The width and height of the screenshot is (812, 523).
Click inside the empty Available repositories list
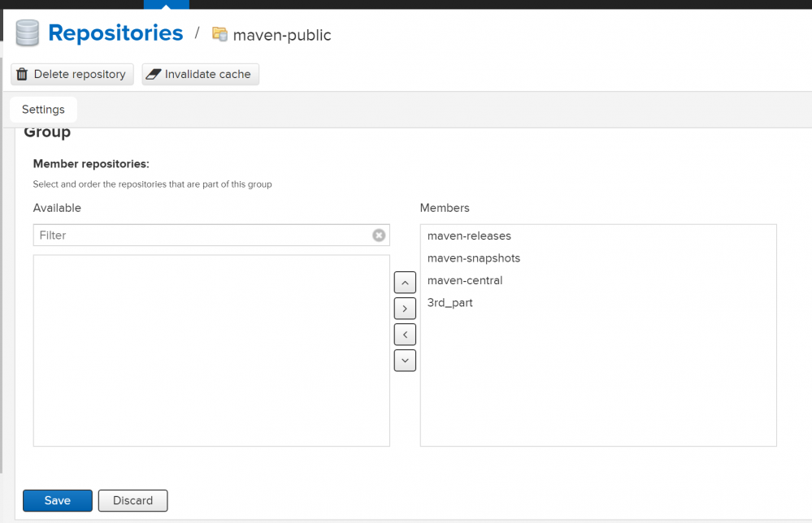tap(211, 350)
